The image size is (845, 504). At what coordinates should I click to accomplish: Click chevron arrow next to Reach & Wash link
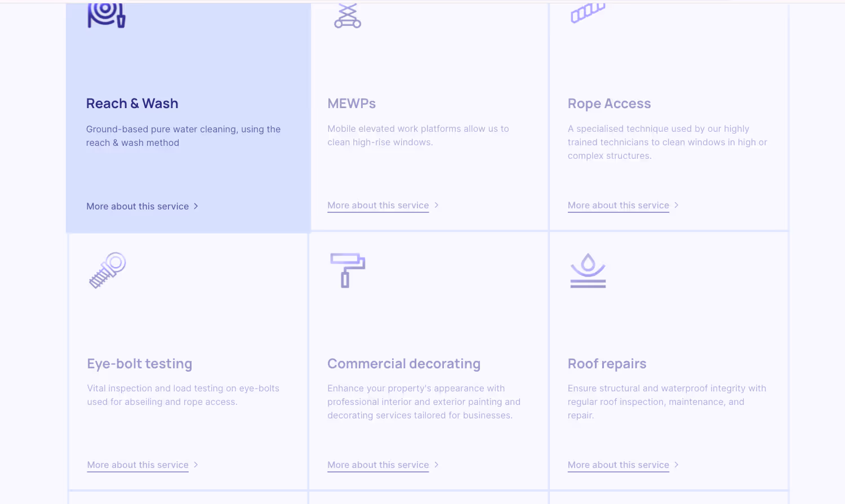click(x=196, y=206)
